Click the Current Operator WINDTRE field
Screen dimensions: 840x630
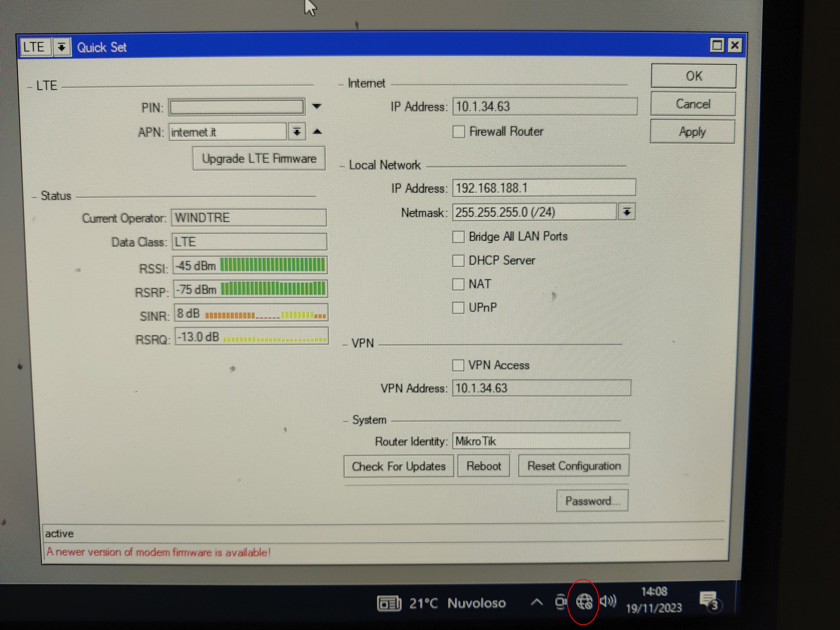point(249,218)
